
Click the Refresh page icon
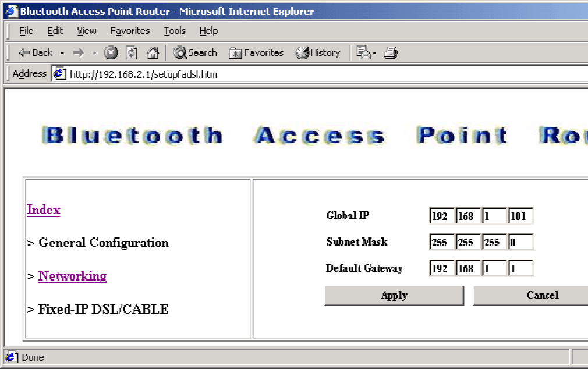pos(132,53)
